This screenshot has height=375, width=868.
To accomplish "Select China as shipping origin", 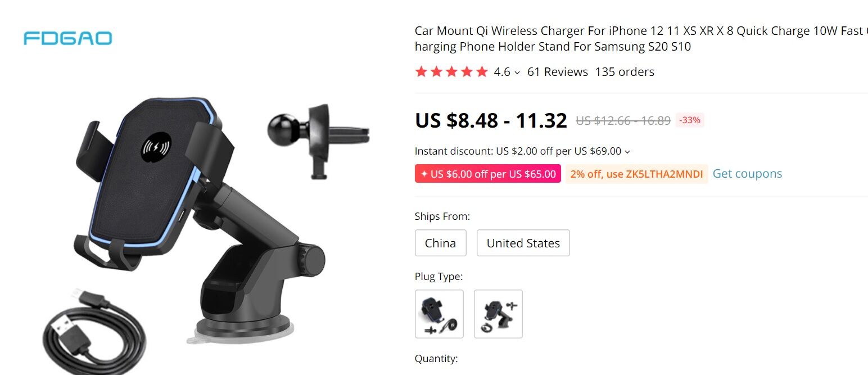I will point(440,243).
